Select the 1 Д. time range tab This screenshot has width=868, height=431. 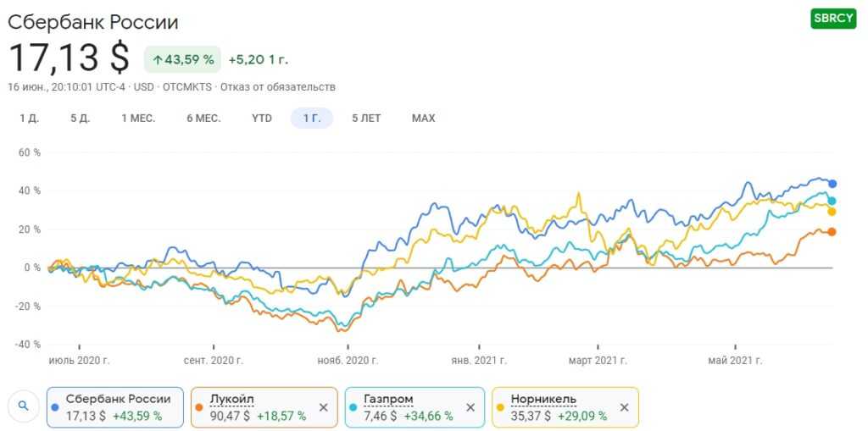click(30, 118)
